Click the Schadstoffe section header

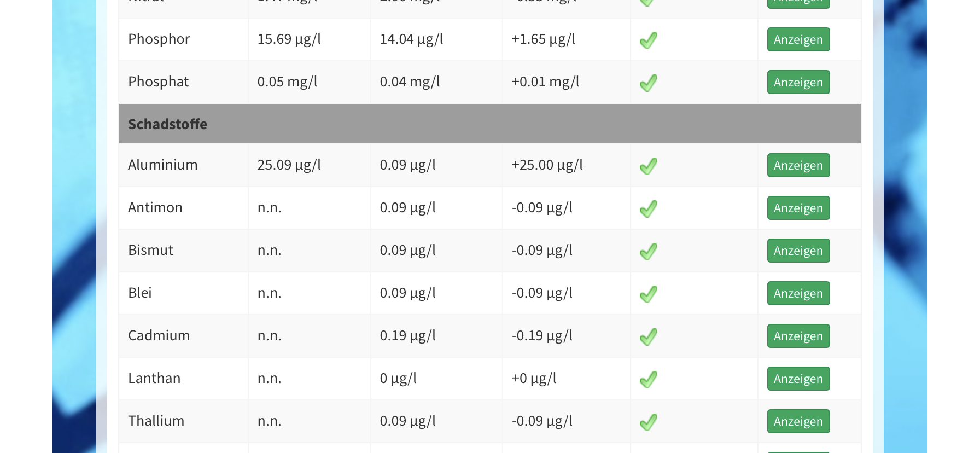click(167, 124)
